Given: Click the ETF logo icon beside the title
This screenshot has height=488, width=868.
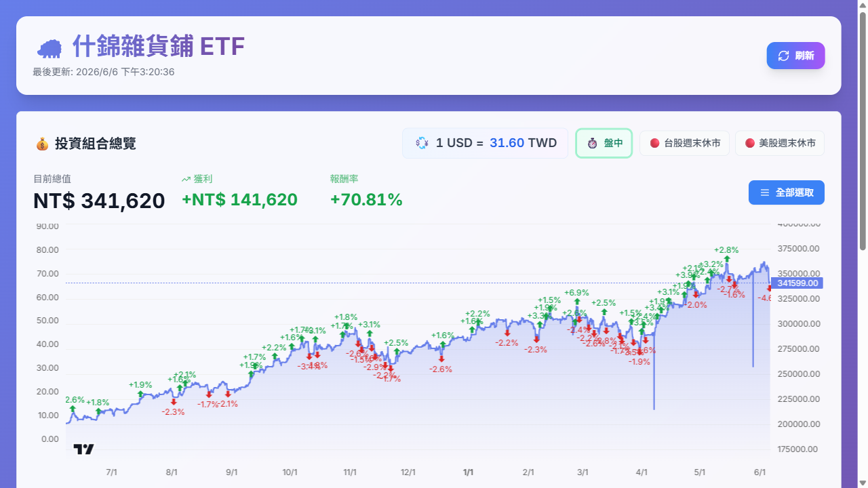Looking at the screenshot, I should point(48,48).
